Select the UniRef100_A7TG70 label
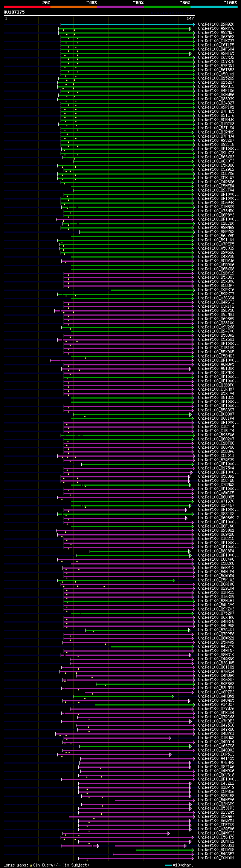 pyautogui.click(x=216, y=501)
